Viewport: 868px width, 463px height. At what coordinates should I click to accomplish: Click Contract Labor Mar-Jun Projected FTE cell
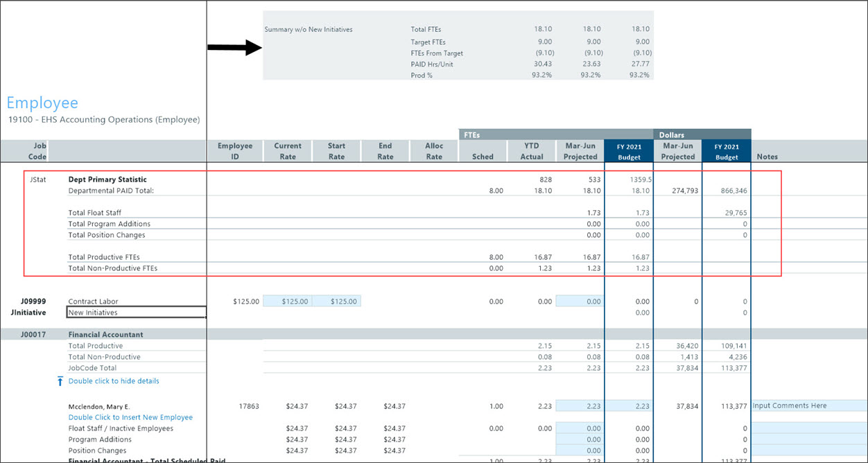click(580, 302)
